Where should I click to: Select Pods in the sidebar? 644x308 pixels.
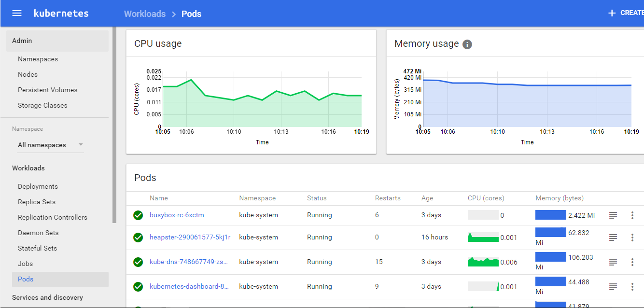point(60,279)
